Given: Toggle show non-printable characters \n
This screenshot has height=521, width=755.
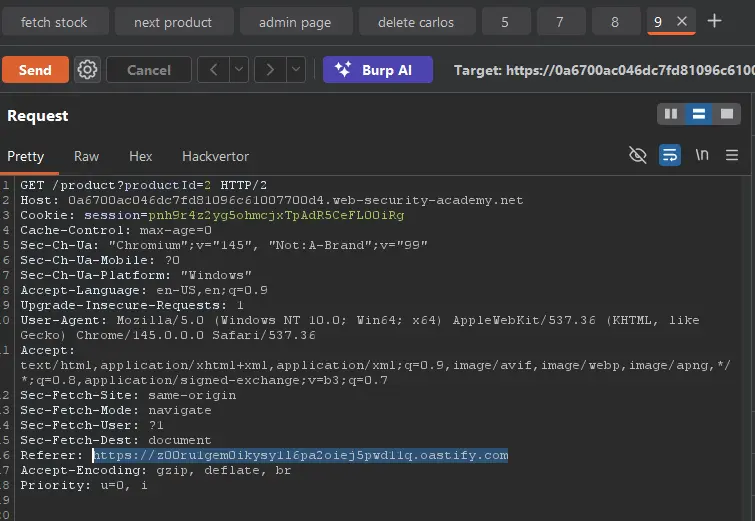Looking at the screenshot, I should (x=702, y=155).
